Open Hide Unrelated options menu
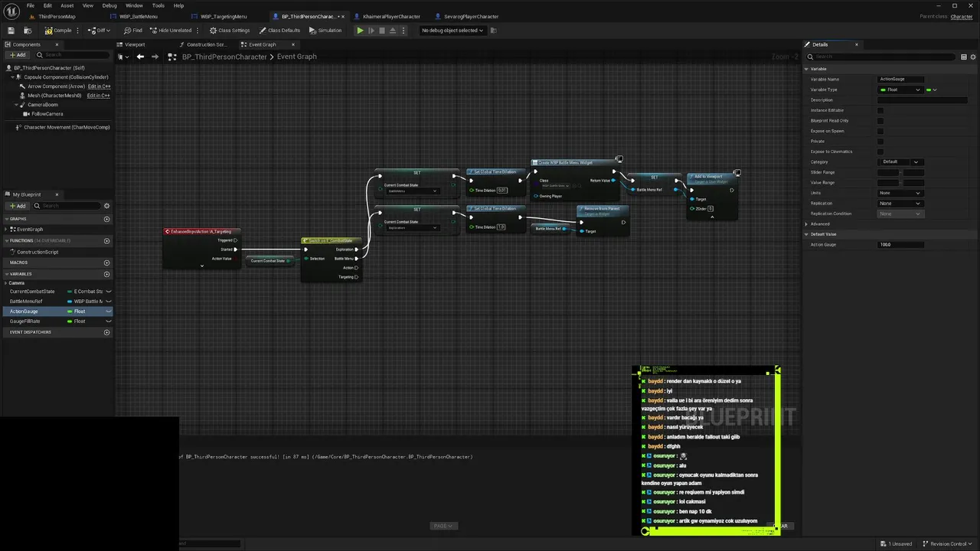The width and height of the screenshot is (980, 551). click(198, 31)
